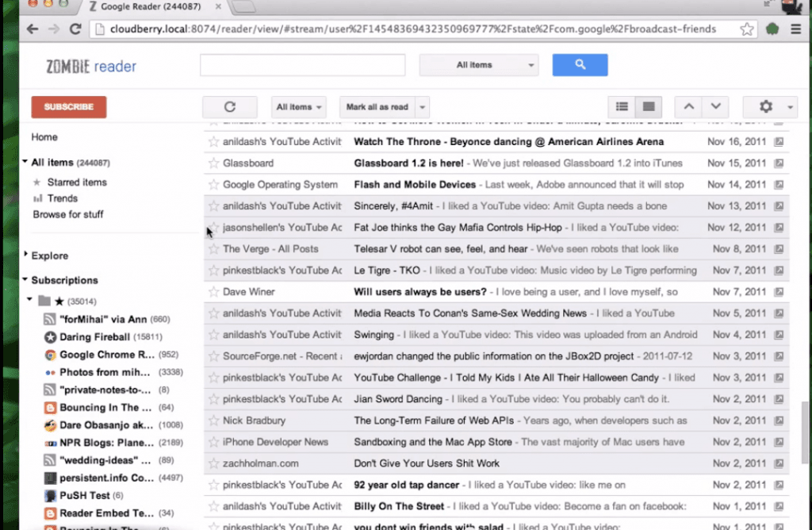This screenshot has height=530, width=812.
Task: Star the Glassboard 1.2 is here item
Action: coord(213,163)
